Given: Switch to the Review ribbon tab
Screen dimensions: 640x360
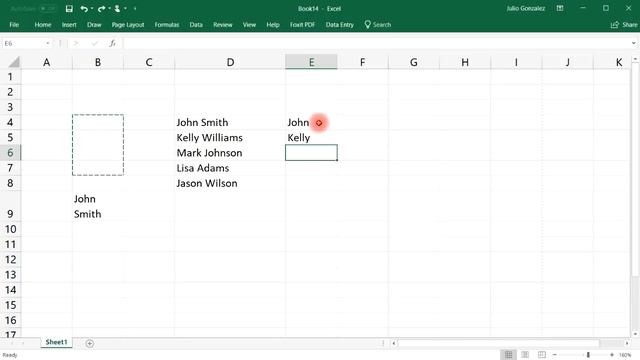Looking at the screenshot, I should click(x=222, y=24).
